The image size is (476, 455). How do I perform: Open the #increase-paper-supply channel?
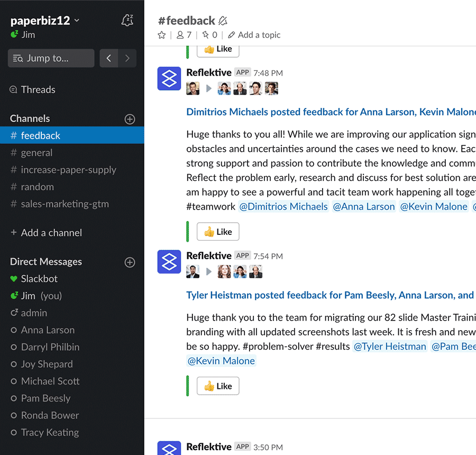tap(72, 169)
